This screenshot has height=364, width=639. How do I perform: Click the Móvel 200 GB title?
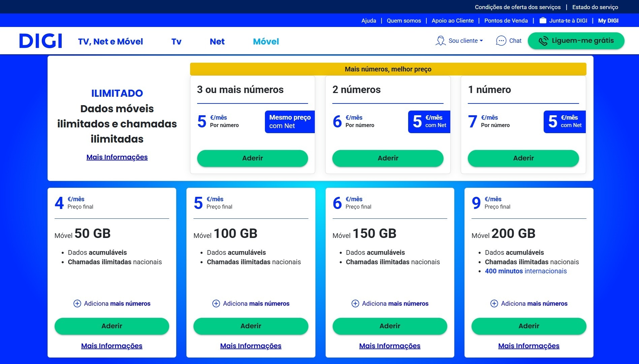504,234
